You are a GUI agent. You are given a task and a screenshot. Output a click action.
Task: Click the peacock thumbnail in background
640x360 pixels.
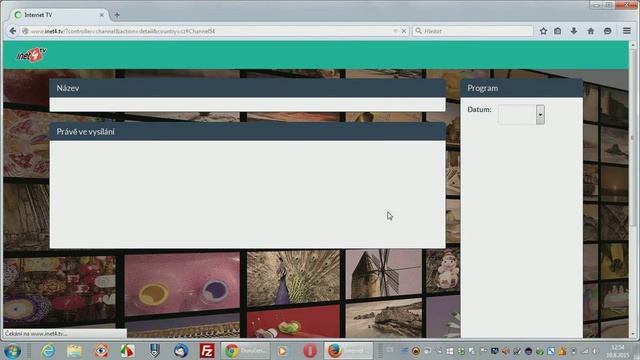293,278
